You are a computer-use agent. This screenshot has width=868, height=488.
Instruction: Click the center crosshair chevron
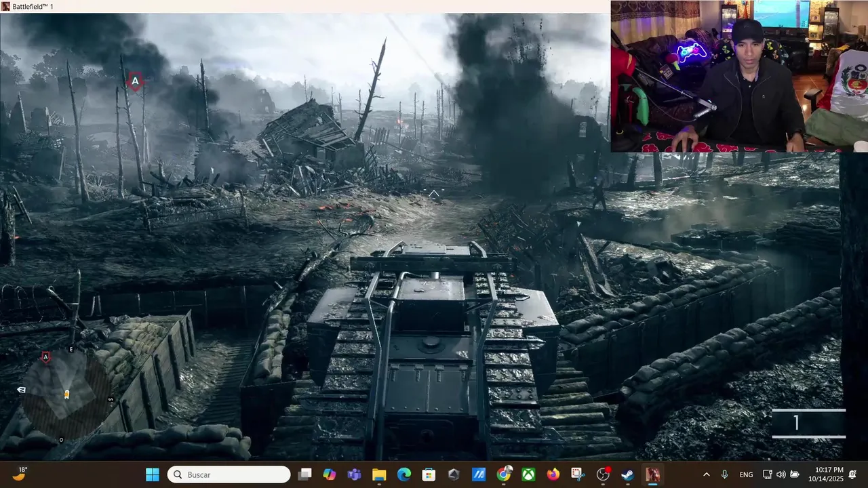coord(434,195)
